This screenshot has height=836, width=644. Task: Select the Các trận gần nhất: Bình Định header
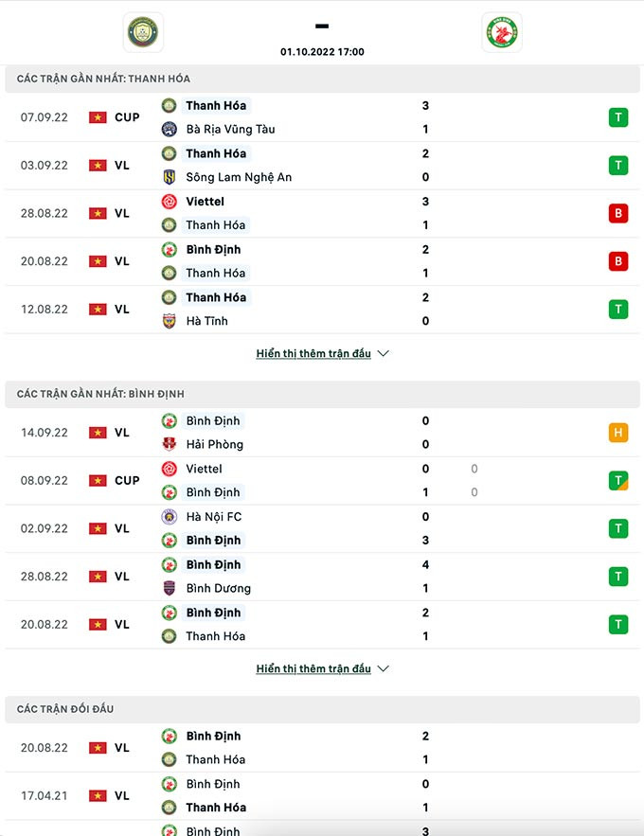click(100, 394)
